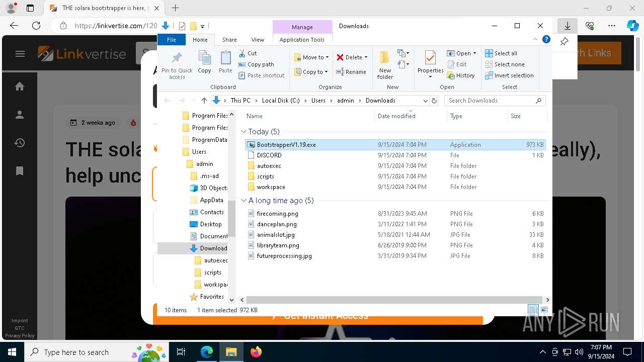This screenshot has height=362, width=644.
Task: Select the DISCORD file
Action: pos(396,155)
